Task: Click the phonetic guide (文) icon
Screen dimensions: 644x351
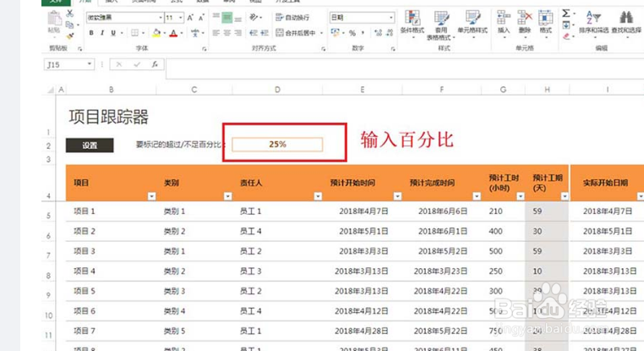Action: click(195, 33)
